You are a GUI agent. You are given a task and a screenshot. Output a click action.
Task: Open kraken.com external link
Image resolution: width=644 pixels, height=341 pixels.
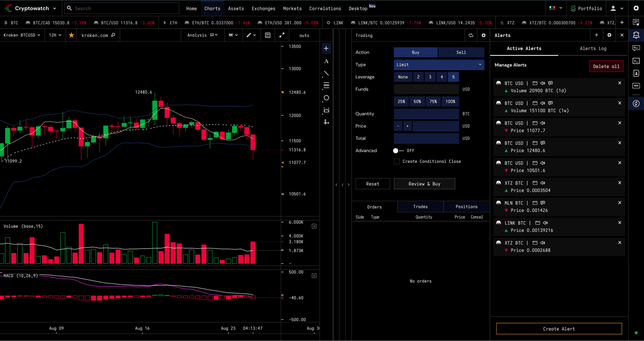[98, 35]
